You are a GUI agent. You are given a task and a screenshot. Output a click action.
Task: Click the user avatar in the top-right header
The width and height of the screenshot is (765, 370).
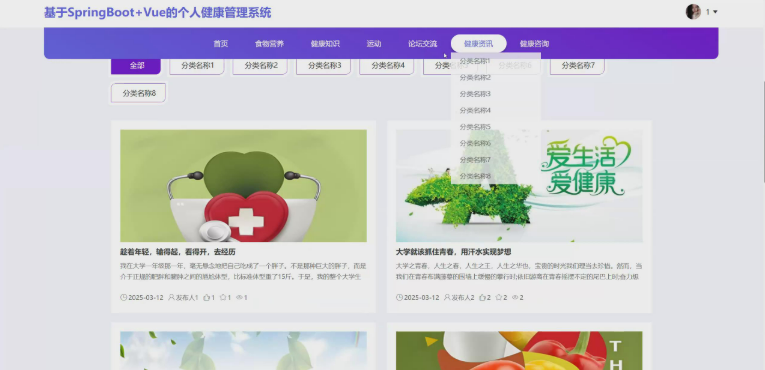[x=693, y=12]
